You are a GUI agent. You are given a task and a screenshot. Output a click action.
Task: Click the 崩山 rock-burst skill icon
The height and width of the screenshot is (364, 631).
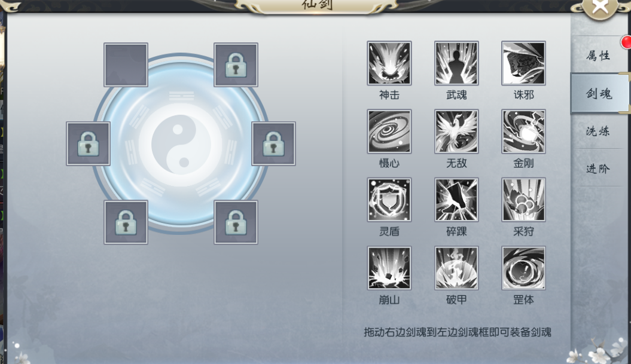click(389, 268)
